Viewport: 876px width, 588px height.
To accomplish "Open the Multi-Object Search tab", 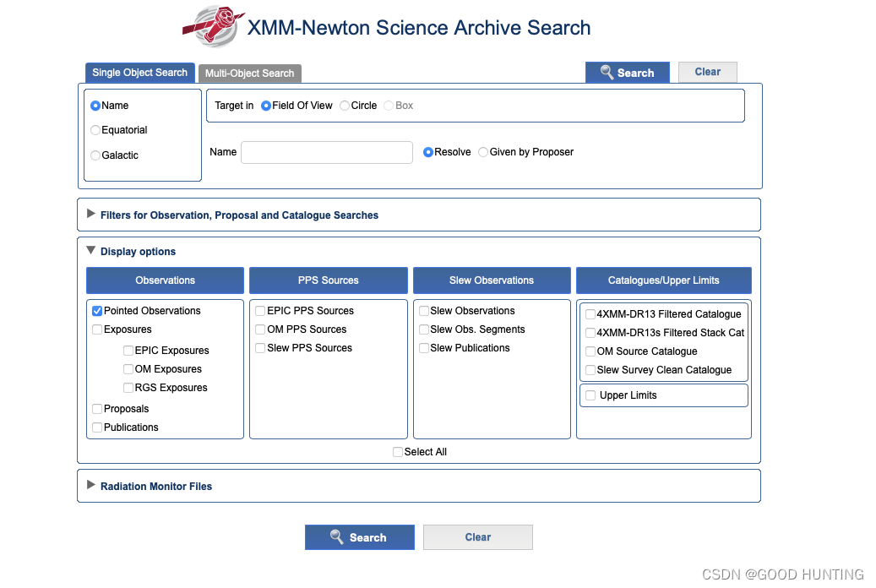I will 250,73.
